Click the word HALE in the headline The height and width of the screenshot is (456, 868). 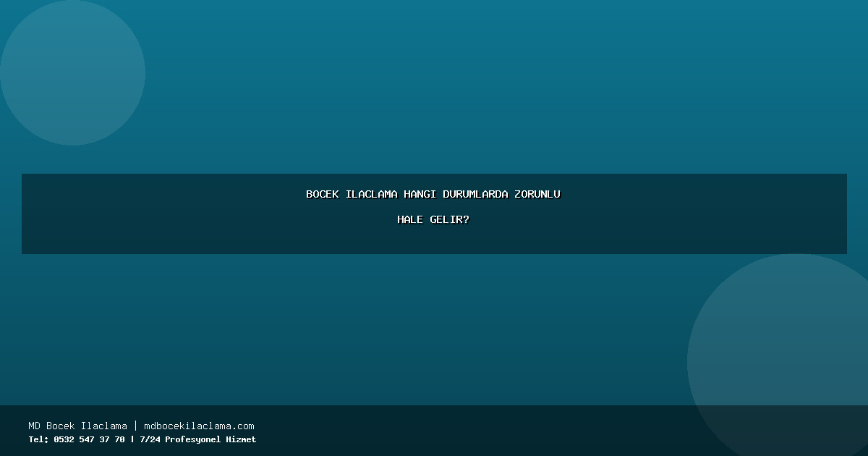pyautogui.click(x=410, y=219)
